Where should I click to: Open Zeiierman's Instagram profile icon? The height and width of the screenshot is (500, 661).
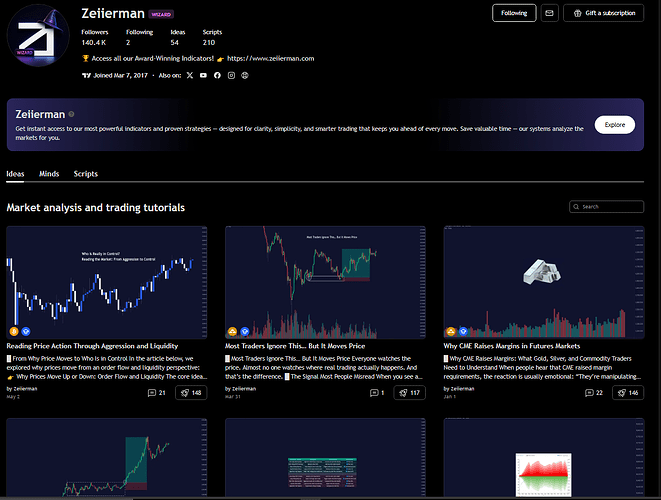(231, 75)
